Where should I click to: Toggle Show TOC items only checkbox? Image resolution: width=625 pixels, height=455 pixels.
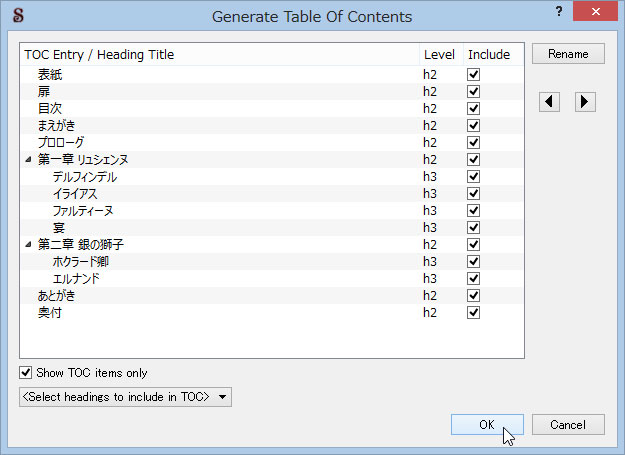pyautogui.click(x=26, y=373)
